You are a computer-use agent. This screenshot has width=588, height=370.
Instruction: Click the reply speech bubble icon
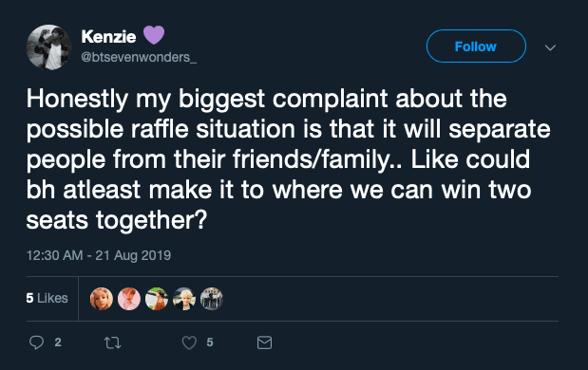36,342
